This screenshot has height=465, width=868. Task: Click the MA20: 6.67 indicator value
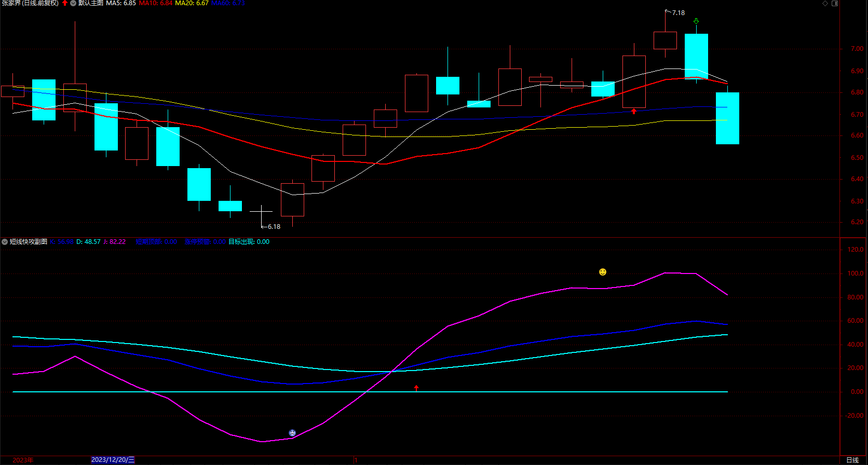(192, 3)
